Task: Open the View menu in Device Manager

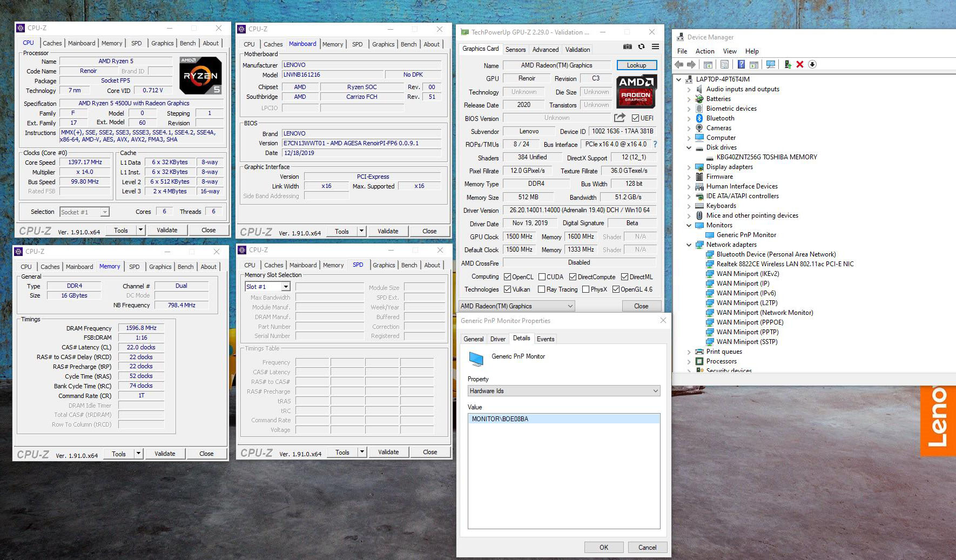Action: tap(730, 51)
